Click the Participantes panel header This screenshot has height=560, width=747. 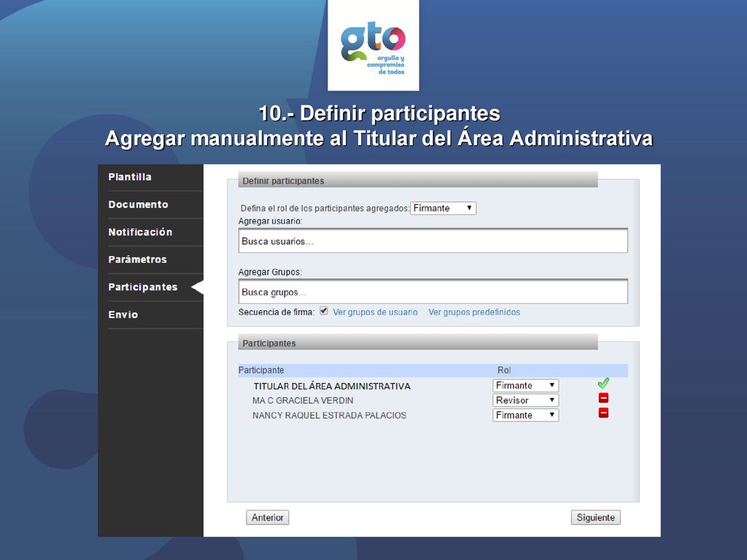(418, 343)
